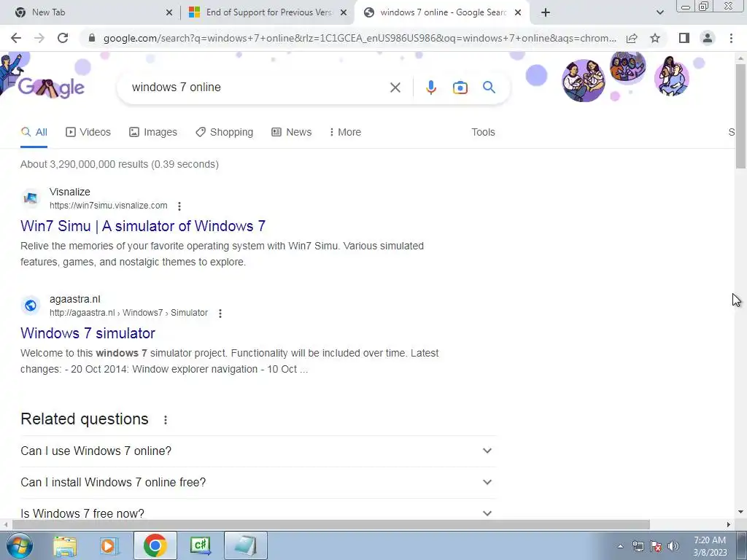Clear the search box with the X icon

click(x=395, y=87)
